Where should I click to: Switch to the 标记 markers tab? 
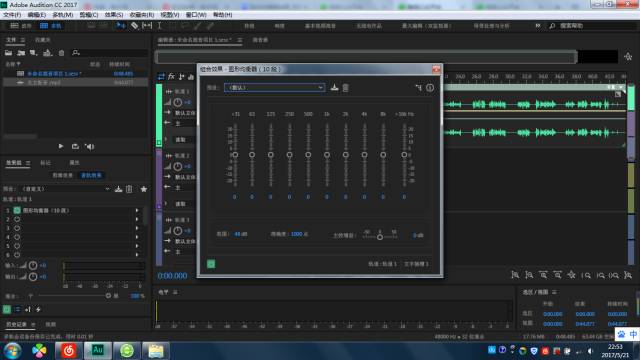coord(45,163)
